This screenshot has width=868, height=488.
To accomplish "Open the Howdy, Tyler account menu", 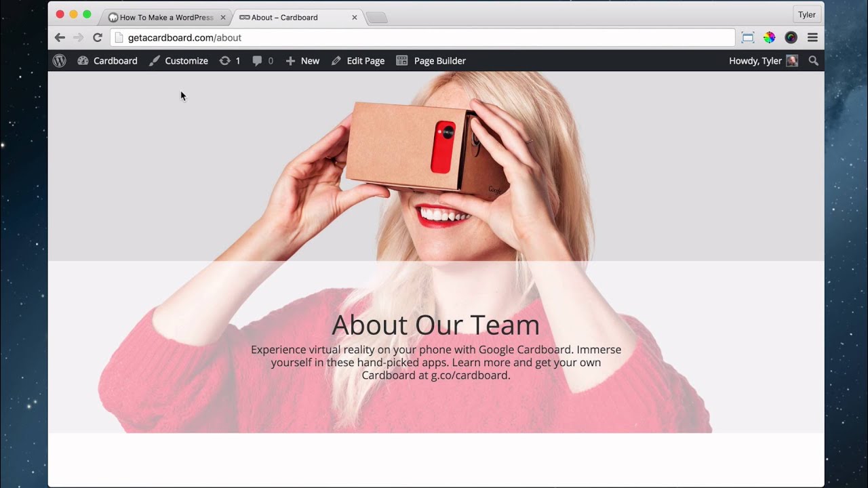I will (x=763, y=61).
